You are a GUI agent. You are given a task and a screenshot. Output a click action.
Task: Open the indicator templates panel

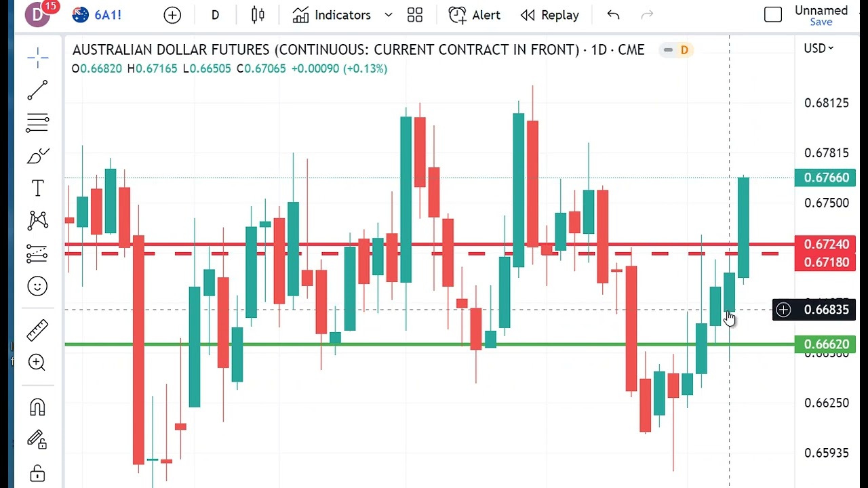pos(415,14)
